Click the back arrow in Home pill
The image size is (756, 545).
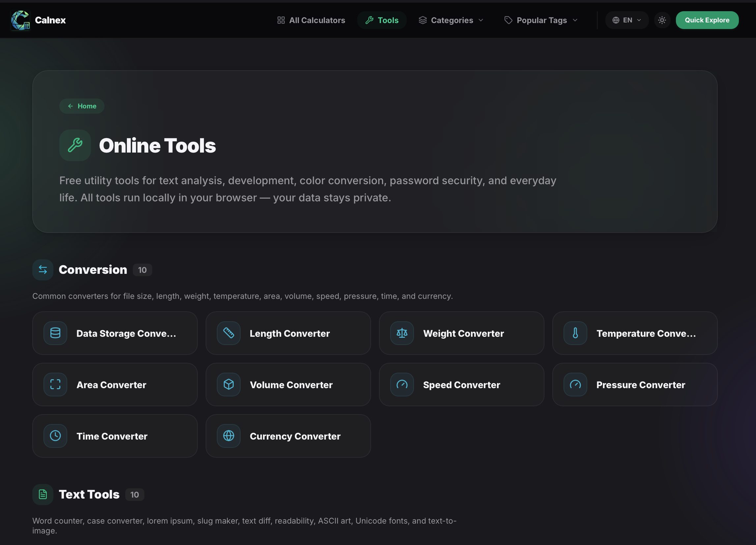pyautogui.click(x=70, y=106)
